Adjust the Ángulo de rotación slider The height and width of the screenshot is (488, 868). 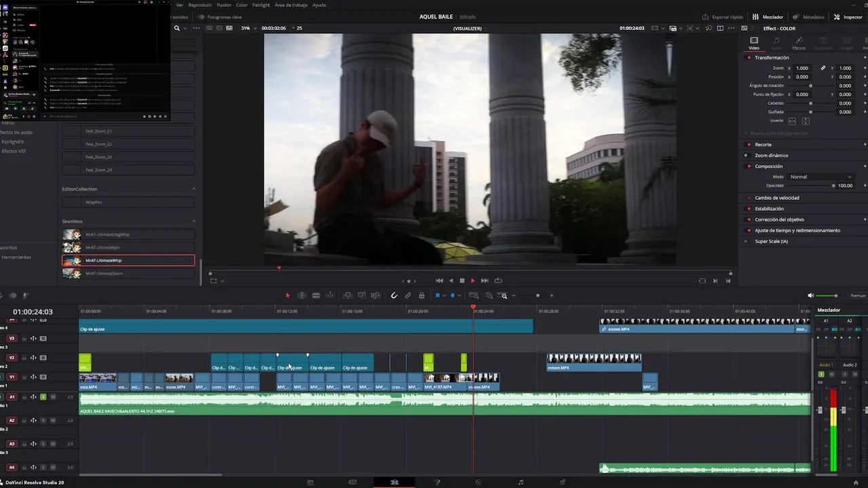pos(810,86)
